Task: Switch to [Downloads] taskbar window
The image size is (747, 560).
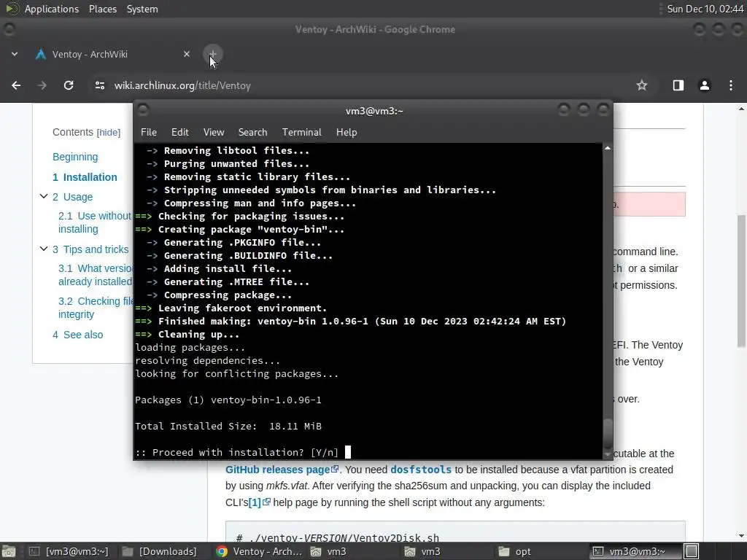Action: click(x=160, y=551)
